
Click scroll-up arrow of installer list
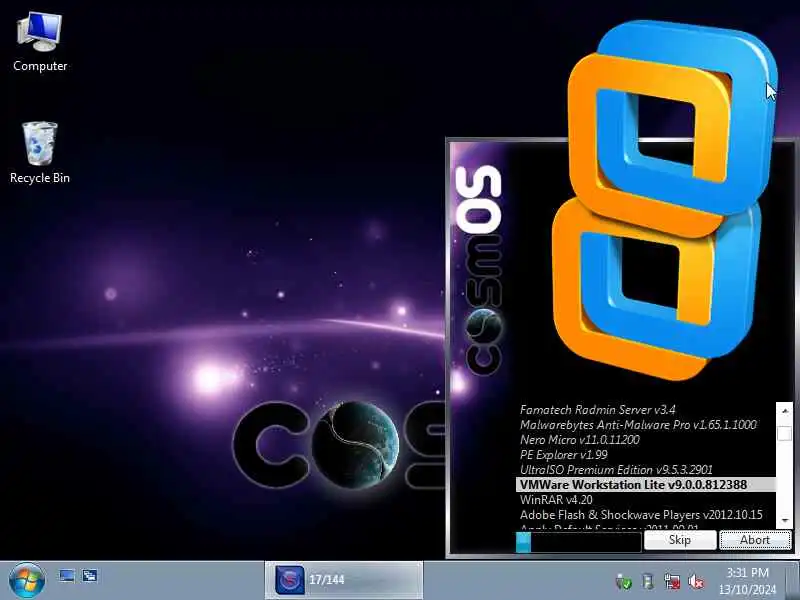pos(784,410)
